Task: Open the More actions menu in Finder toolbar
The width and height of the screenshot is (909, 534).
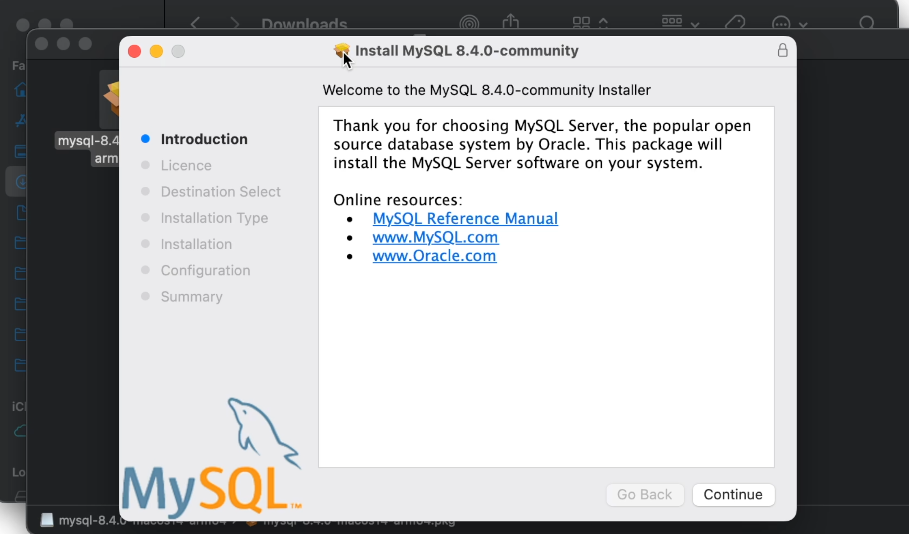Action: pos(790,24)
